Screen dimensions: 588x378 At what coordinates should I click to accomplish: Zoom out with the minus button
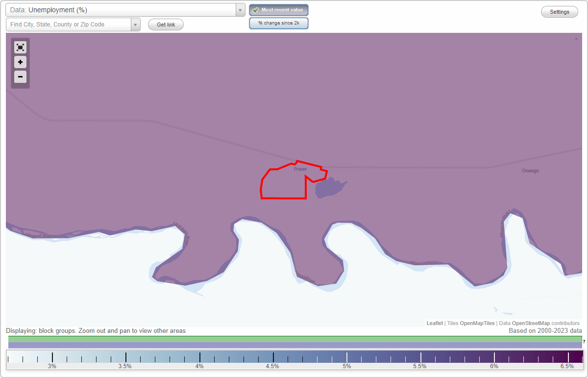point(20,77)
